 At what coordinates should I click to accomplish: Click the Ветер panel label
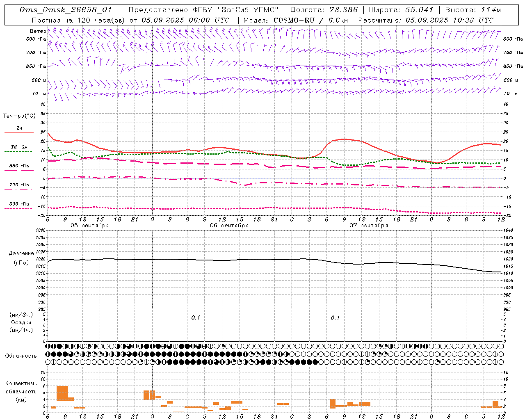(x=38, y=31)
